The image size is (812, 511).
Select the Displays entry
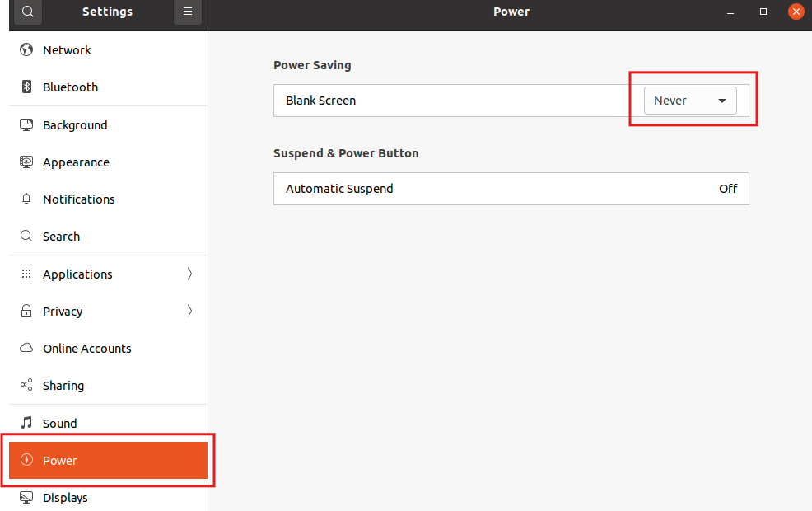click(108, 498)
